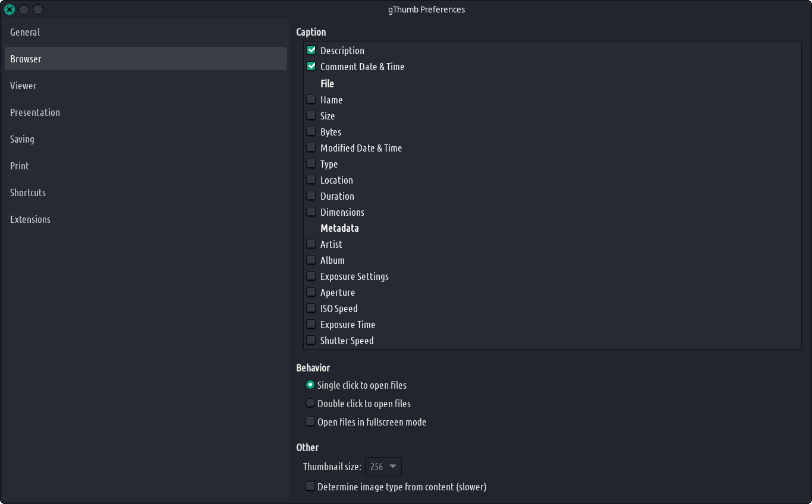Uncheck Comment Date & Time caption

click(x=311, y=66)
